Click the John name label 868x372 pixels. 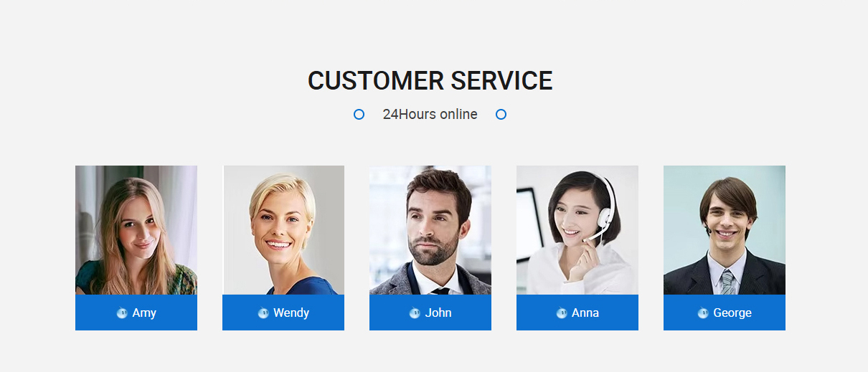coord(438,313)
